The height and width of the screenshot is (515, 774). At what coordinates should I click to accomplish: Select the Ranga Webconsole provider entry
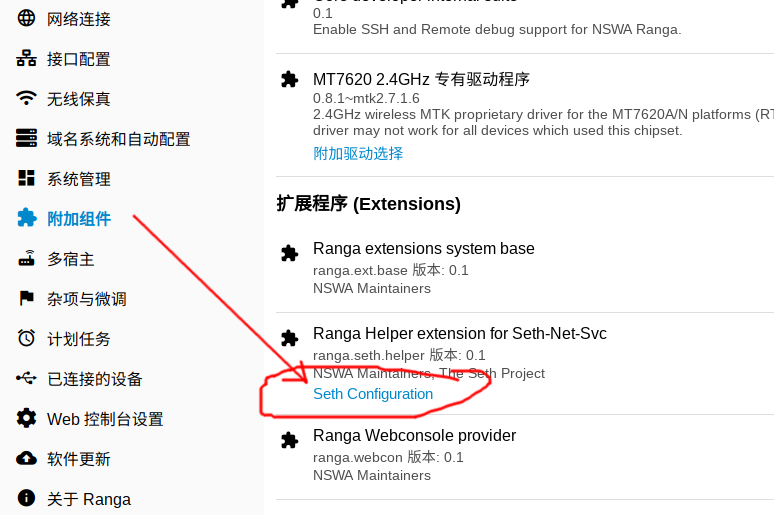coord(525,455)
